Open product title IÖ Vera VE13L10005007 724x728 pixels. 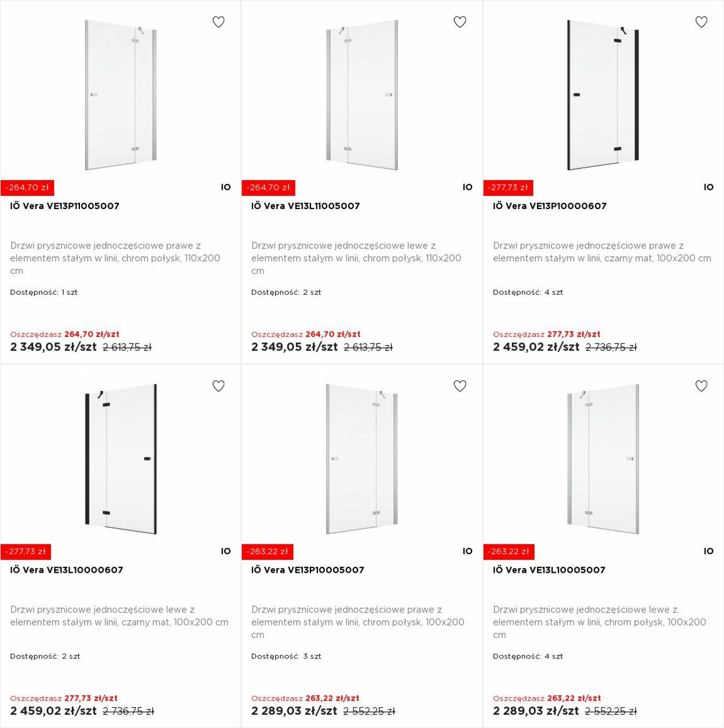(x=549, y=570)
